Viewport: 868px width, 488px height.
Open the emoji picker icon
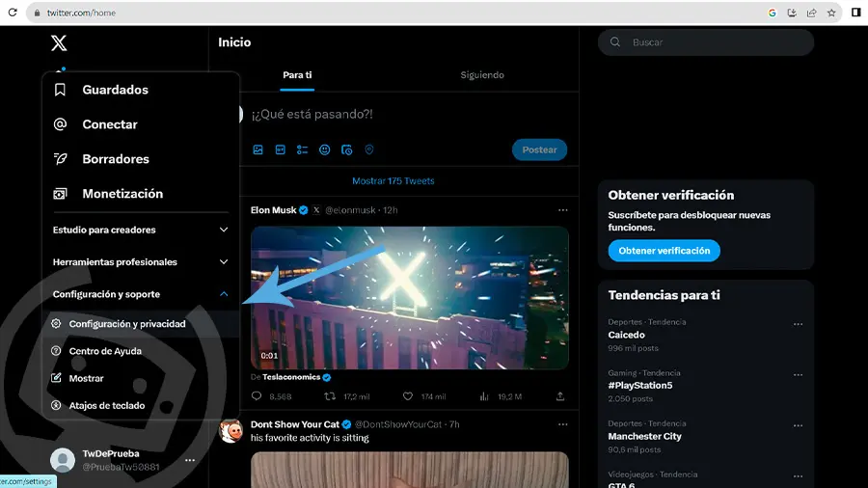(x=324, y=149)
